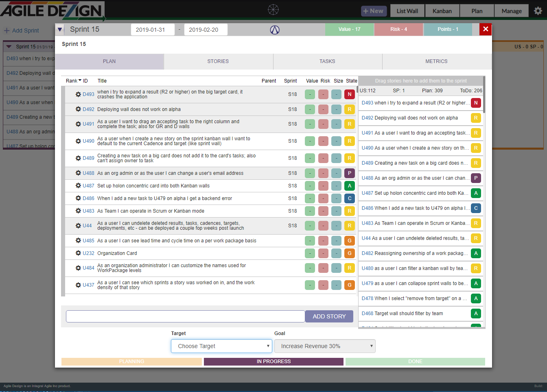Click the wheel logo in the header
This screenshot has height=392, width=547.
(273, 10)
